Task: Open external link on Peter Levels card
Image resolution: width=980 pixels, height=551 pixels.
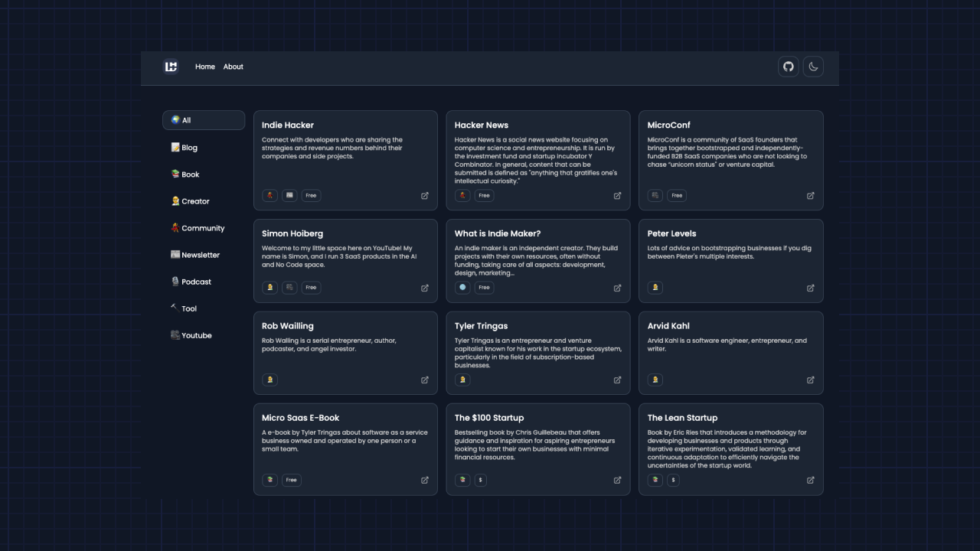Action: (811, 289)
